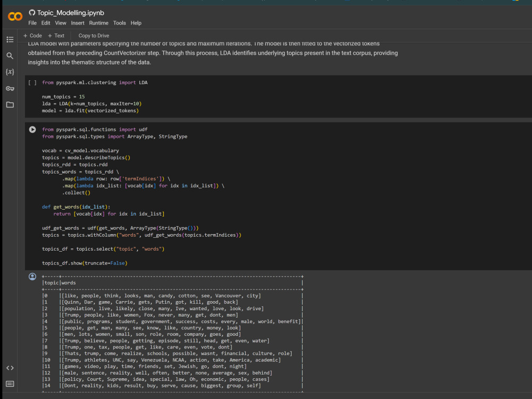This screenshot has width=532, height=399.
Task: Click the def get_words line
Action: [x=76, y=206]
